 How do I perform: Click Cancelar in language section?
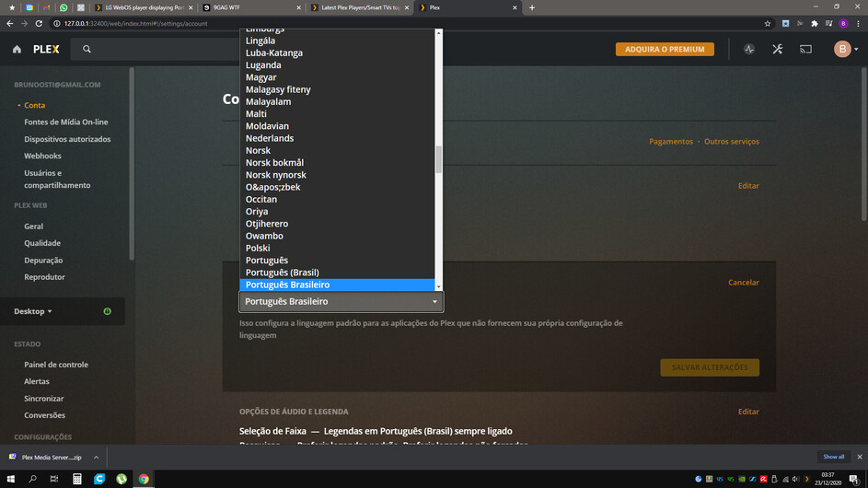tap(744, 283)
